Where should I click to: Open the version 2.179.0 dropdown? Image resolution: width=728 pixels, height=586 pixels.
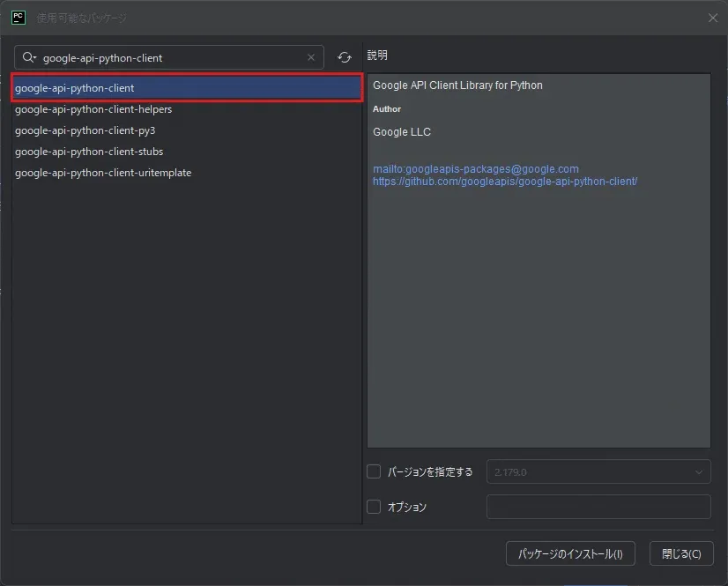pyautogui.click(x=598, y=471)
